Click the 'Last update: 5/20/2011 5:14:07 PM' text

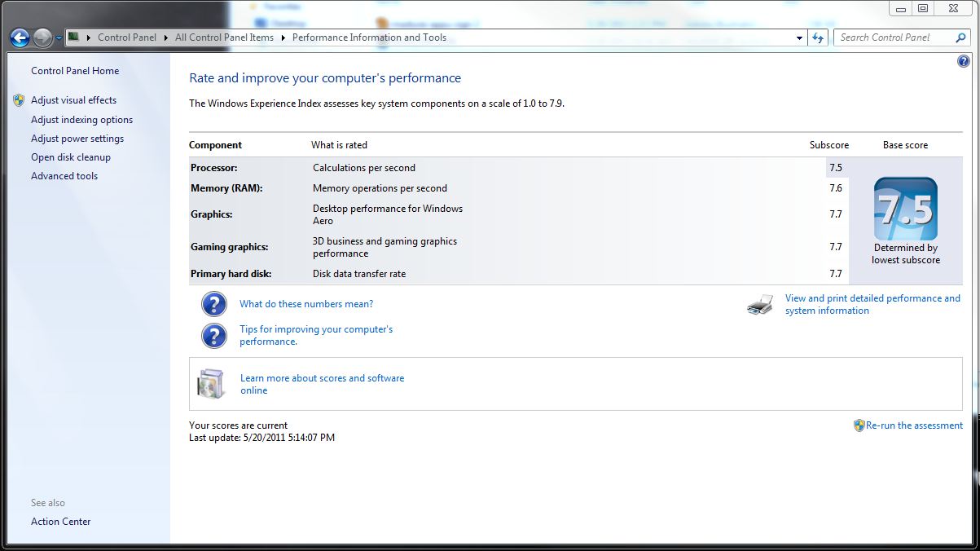(262, 438)
